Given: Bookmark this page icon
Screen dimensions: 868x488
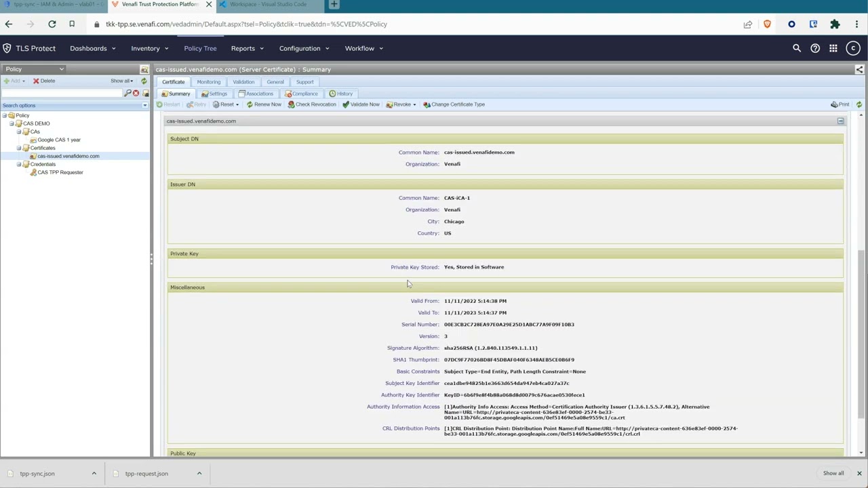Looking at the screenshot, I should pyautogui.click(x=71, y=24).
